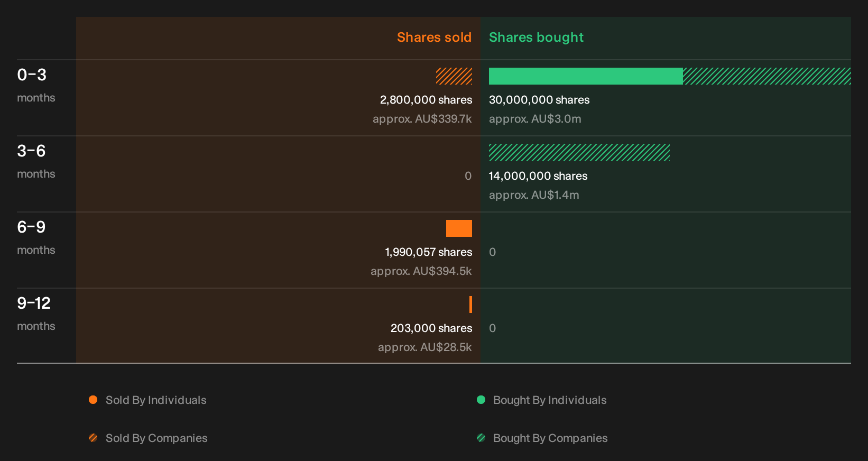
Task: Click the zero bought value in 6-9 months row
Action: 493,252
